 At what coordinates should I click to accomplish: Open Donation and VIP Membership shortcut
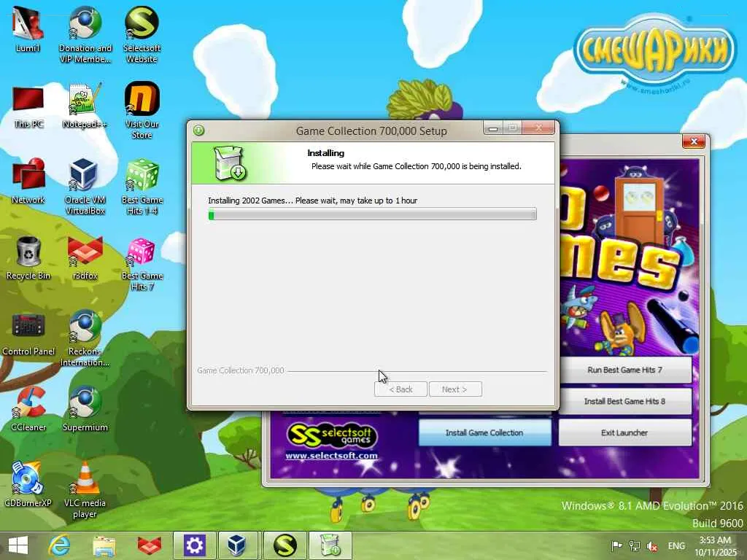(x=85, y=34)
